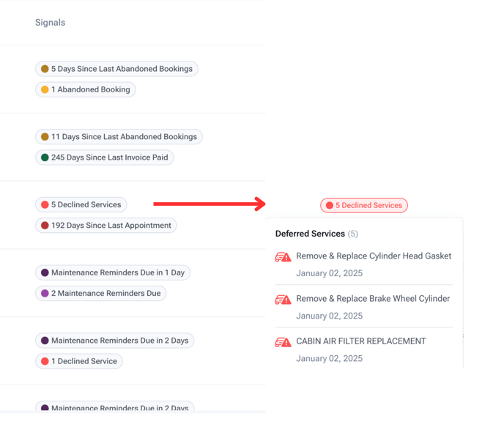Open Maintenance Reminders Due in 1 Day chip

113,272
